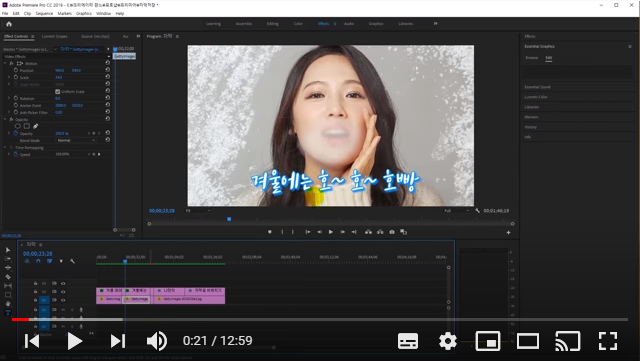The height and width of the screenshot is (361, 640).
Task: Reset the Scale parameter
Action: coord(107,77)
